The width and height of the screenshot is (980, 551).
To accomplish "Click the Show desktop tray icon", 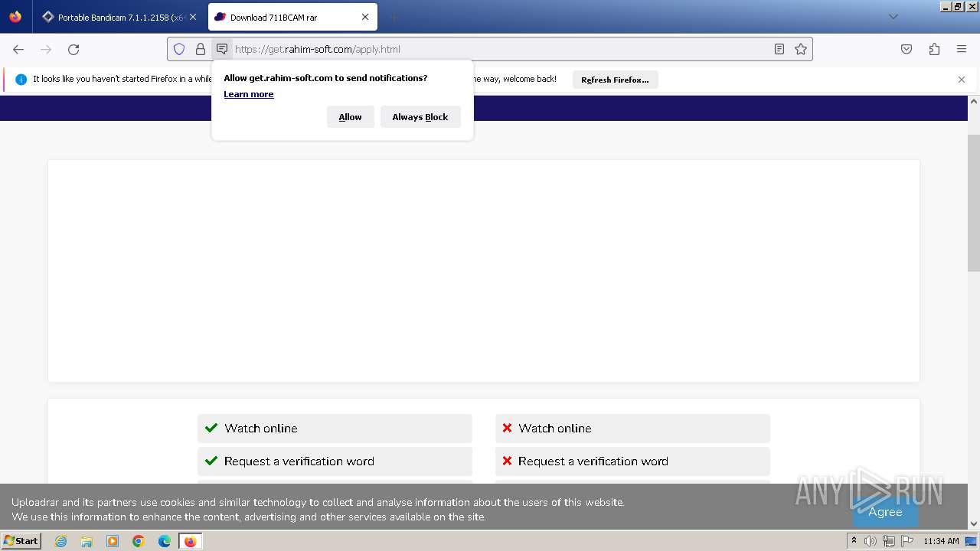I will pos(971,541).
